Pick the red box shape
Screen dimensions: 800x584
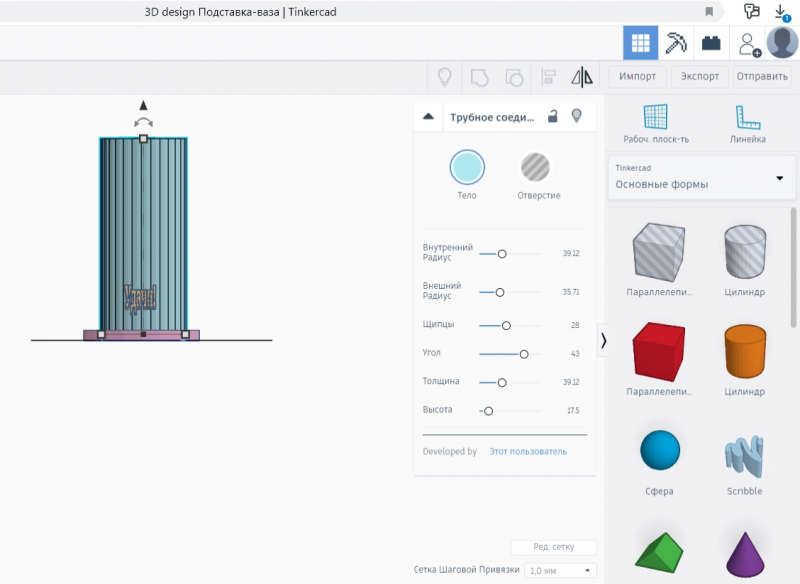coord(659,351)
